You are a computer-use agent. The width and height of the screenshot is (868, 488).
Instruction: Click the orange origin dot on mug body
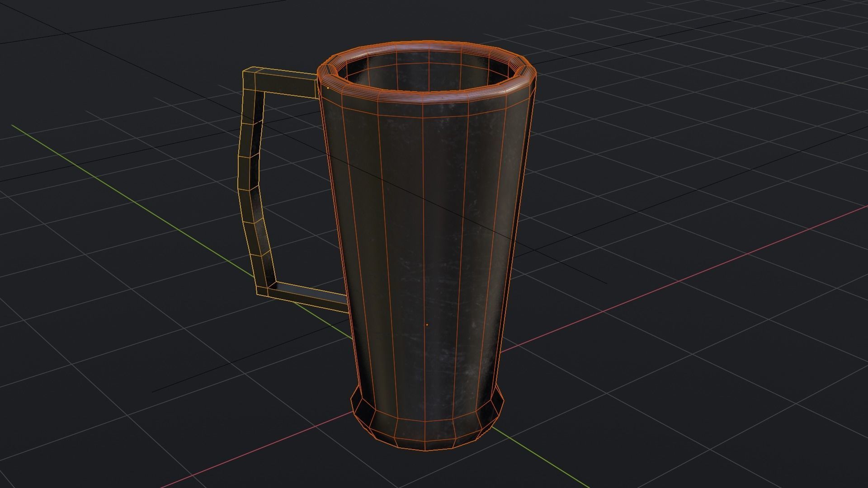point(427,325)
